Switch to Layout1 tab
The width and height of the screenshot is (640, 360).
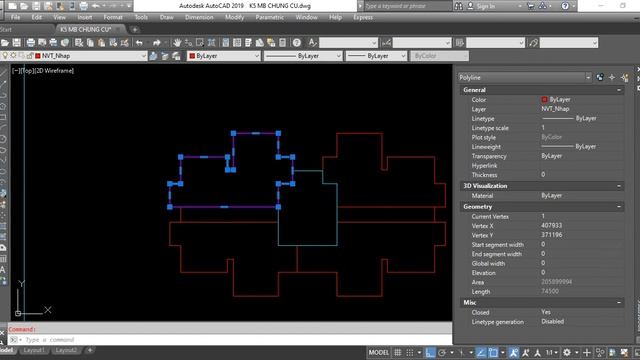[33, 350]
